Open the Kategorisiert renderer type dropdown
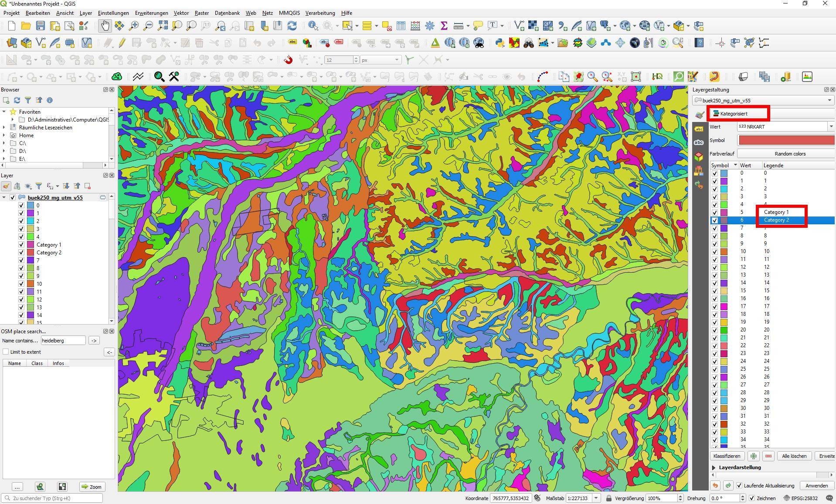The image size is (836, 504). pos(771,114)
